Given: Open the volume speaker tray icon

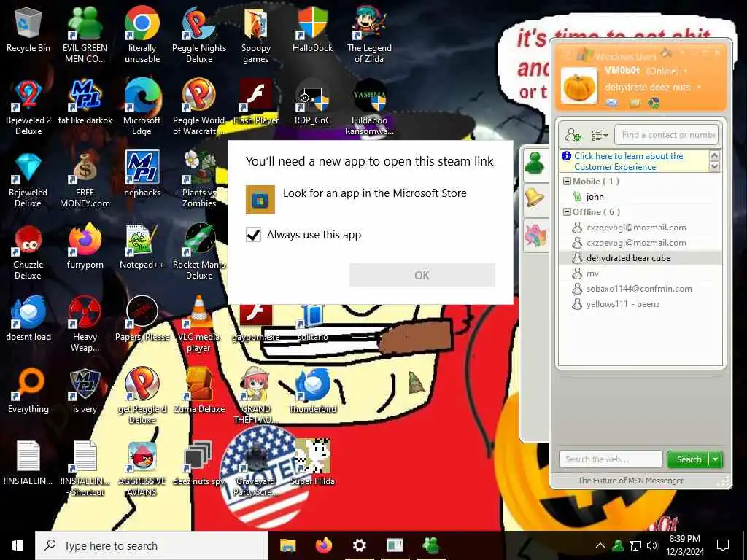Looking at the screenshot, I should (x=651, y=545).
